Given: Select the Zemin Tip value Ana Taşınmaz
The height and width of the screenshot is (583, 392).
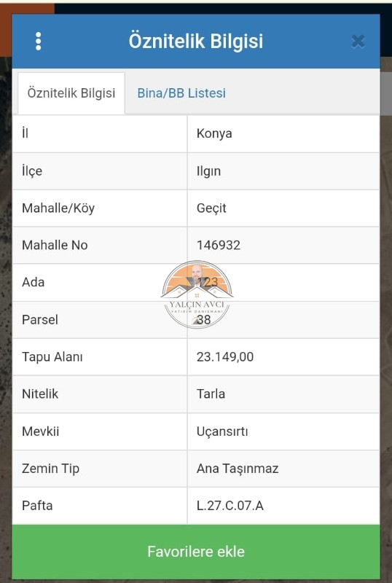Looking at the screenshot, I should click(x=238, y=469).
